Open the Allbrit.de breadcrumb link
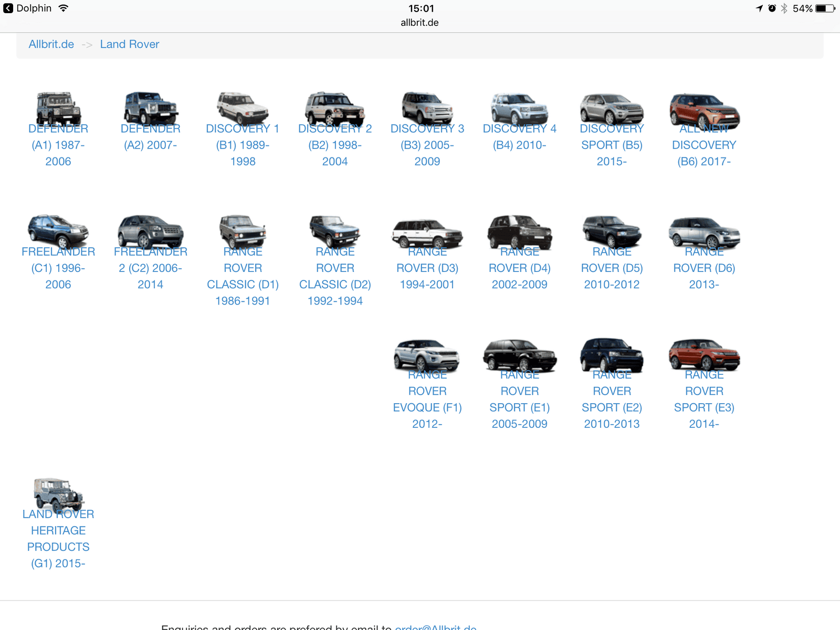Screen dimensions: 840x630 pyautogui.click(x=51, y=44)
